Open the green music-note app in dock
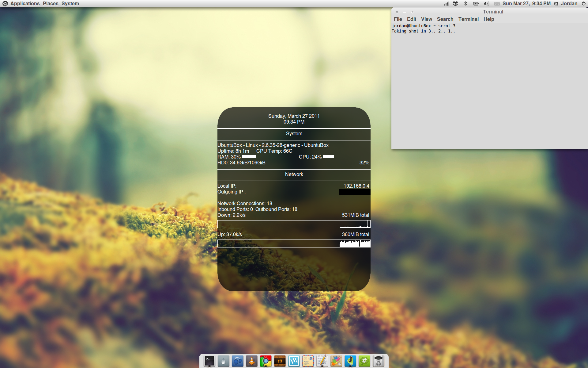Screen dimensions: 588x368 (350, 361)
